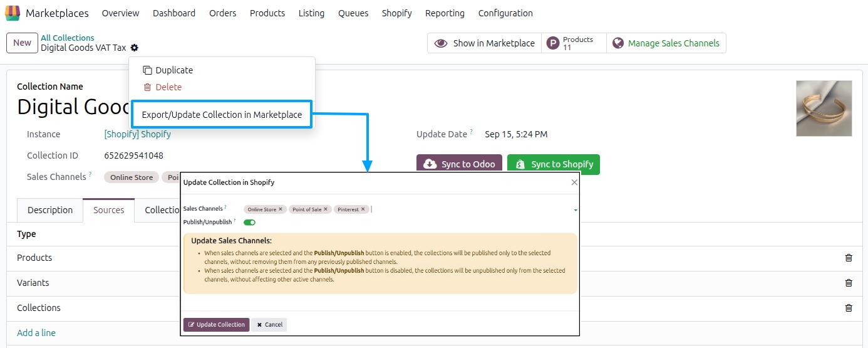Open the Queues menu
The width and height of the screenshot is (868, 348).
coord(353,13)
